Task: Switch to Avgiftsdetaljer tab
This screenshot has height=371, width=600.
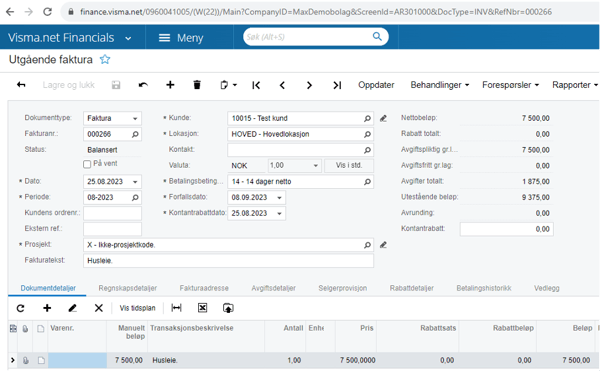Action: (x=273, y=288)
